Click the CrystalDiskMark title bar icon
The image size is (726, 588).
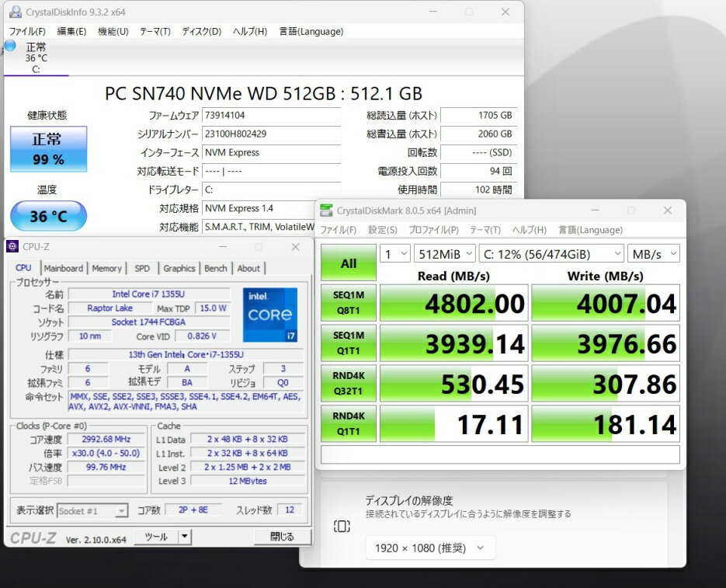point(326,210)
